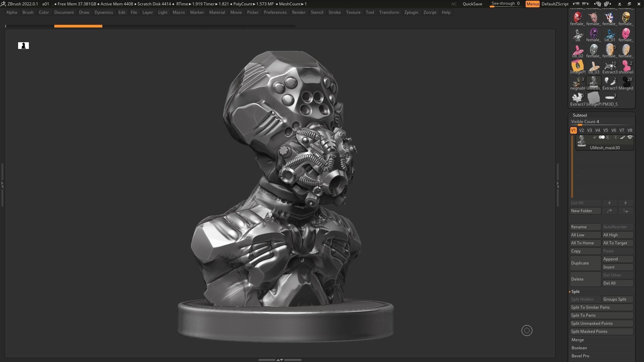Toggle the right tray divider arrow
Image resolution: width=644 pixels, height=362 pixels.
(x=557, y=184)
